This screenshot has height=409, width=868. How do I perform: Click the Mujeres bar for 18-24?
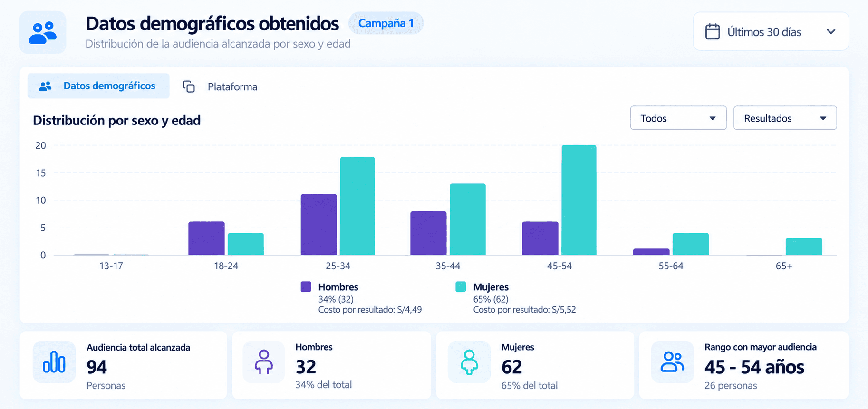pyautogui.click(x=246, y=244)
